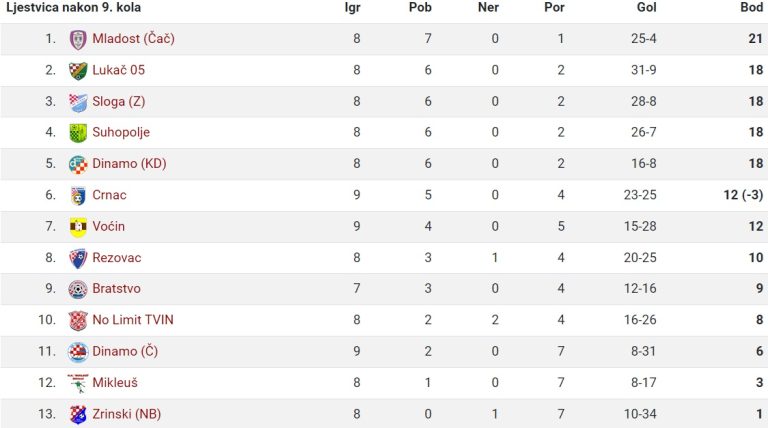Click the No Limit TVIN club crest
The height and width of the screenshot is (428, 768).
point(78,320)
